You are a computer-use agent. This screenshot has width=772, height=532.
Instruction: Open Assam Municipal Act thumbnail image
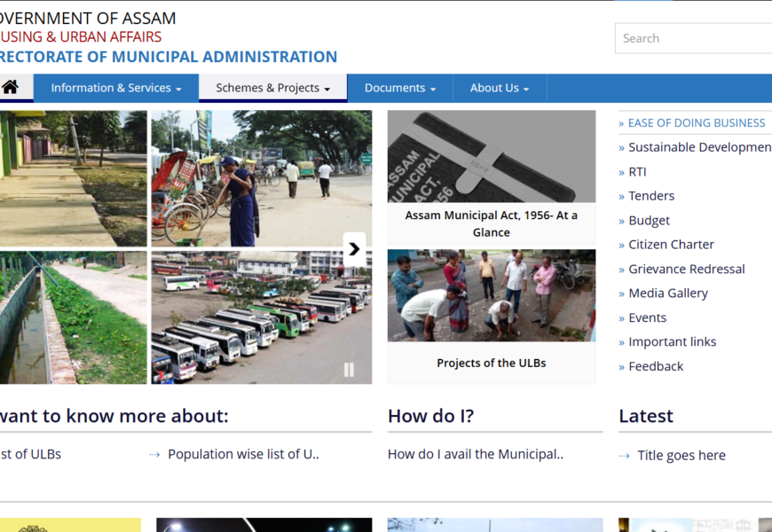[491, 156]
